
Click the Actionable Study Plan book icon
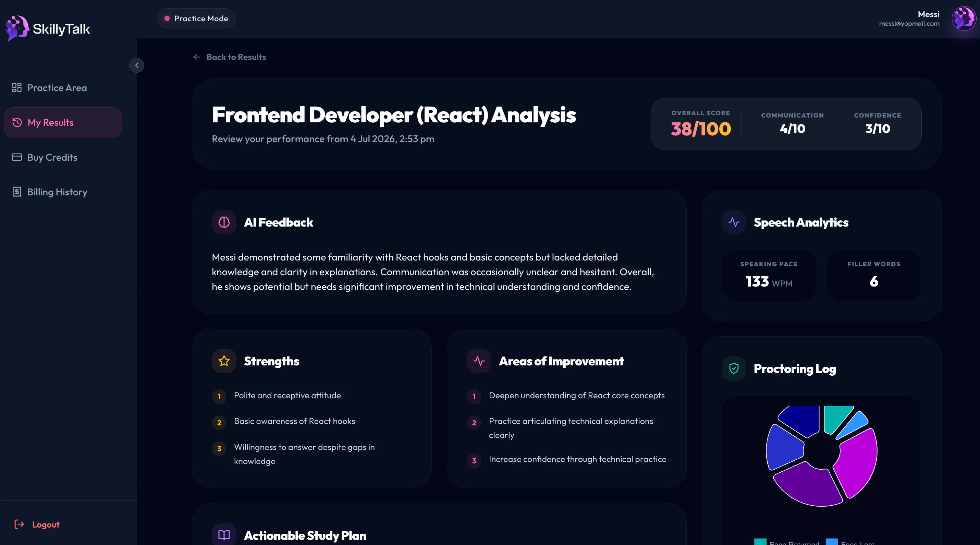pyautogui.click(x=224, y=535)
